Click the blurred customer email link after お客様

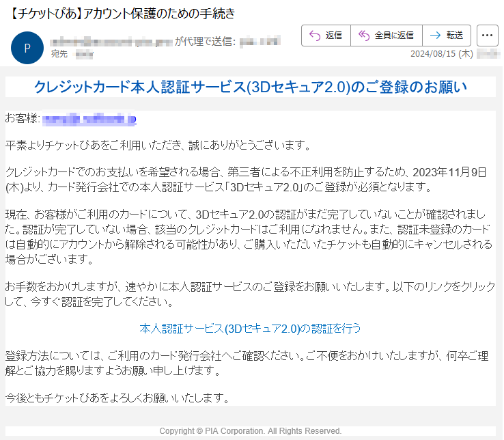[89, 120]
